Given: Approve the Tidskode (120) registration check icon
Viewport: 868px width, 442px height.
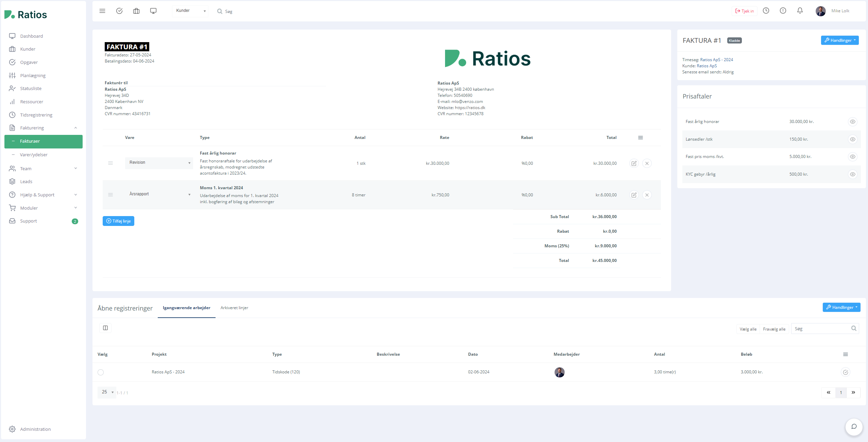Looking at the screenshot, I should [x=846, y=372].
